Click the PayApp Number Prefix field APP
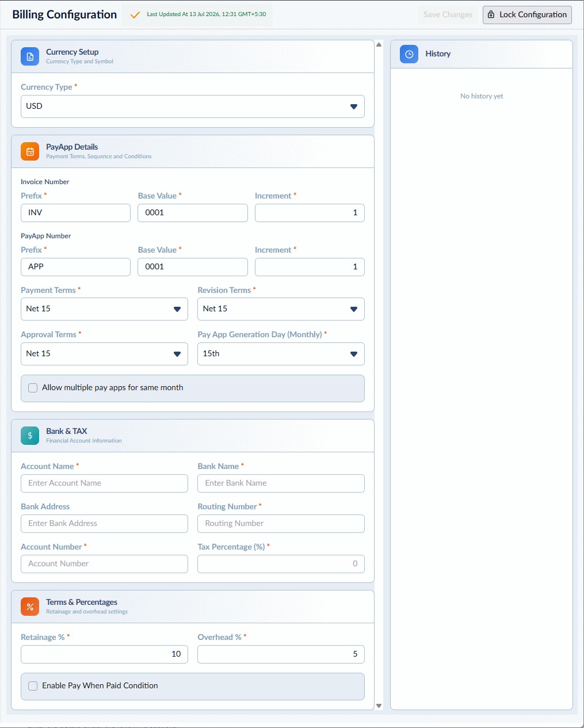Screen dimensions: 584x728 coord(75,267)
